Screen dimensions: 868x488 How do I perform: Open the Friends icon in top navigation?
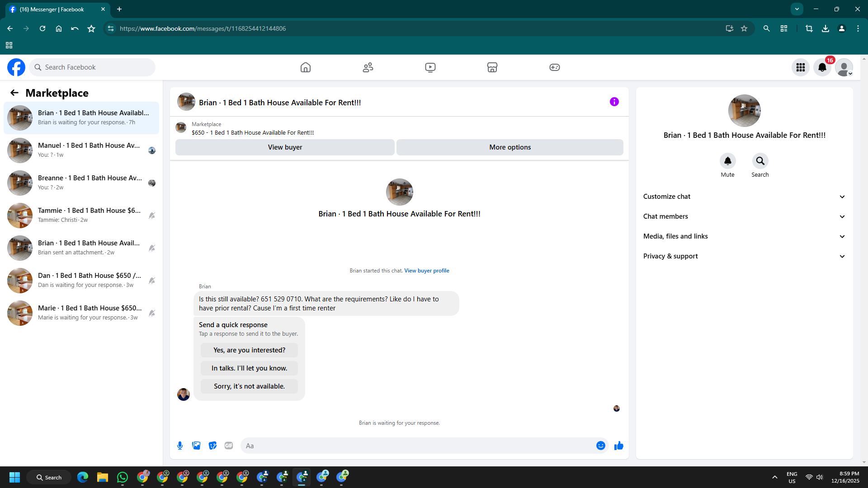coord(368,67)
